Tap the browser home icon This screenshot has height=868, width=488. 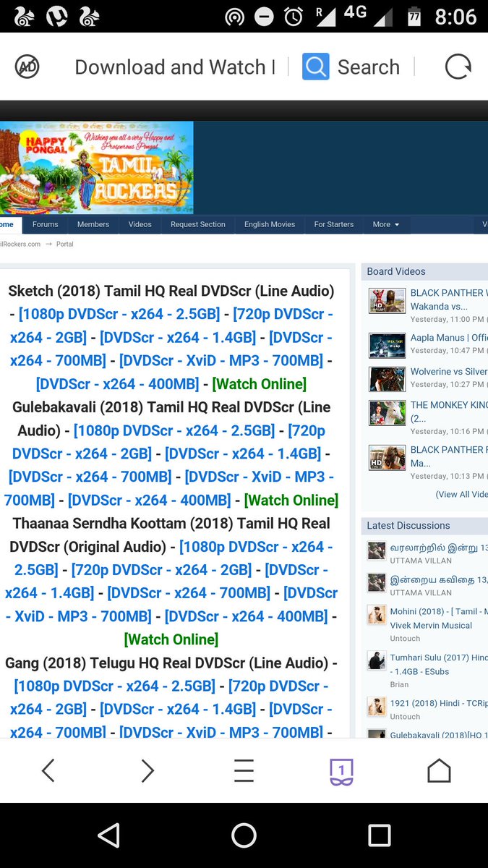(x=439, y=770)
